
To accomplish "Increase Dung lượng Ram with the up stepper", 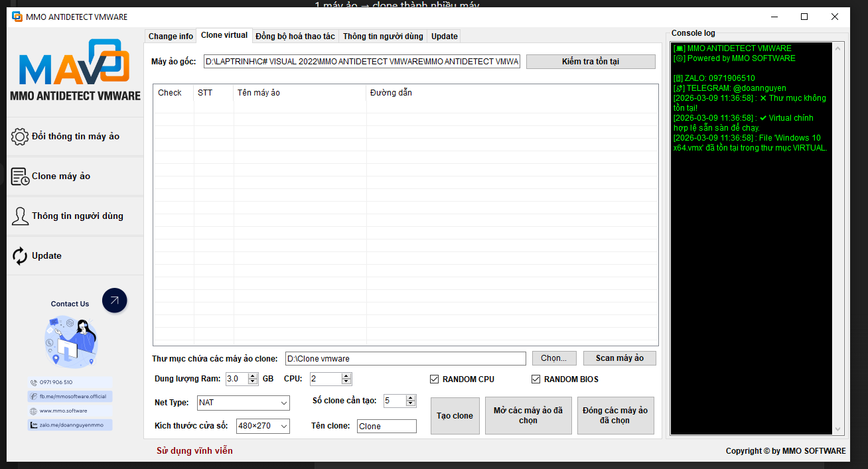I will click(x=253, y=375).
